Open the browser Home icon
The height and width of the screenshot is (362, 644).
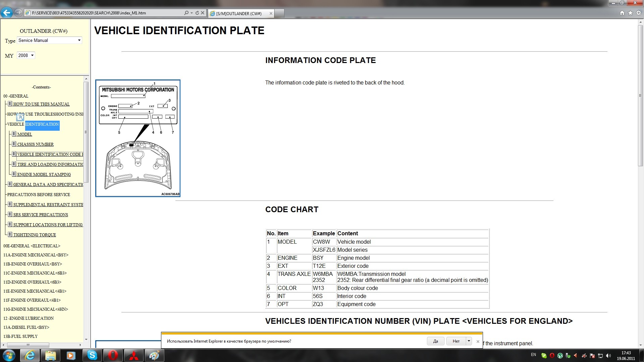click(x=622, y=13)
